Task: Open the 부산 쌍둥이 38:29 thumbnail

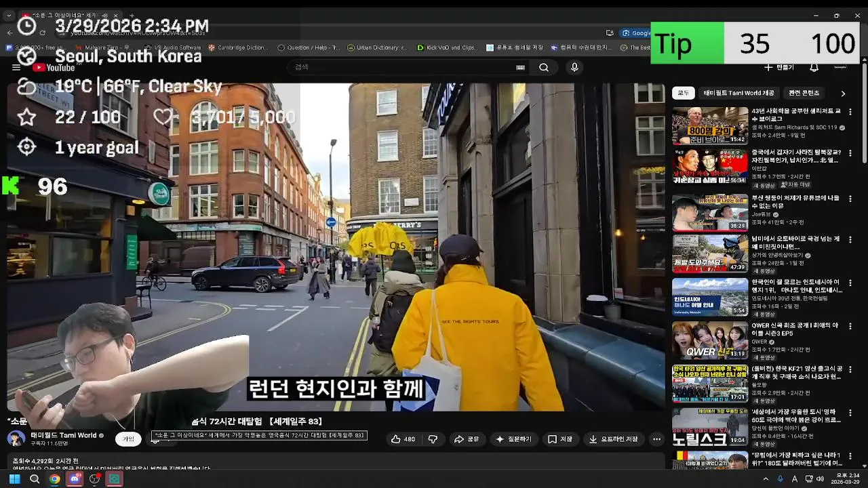Action: (710, 212)
